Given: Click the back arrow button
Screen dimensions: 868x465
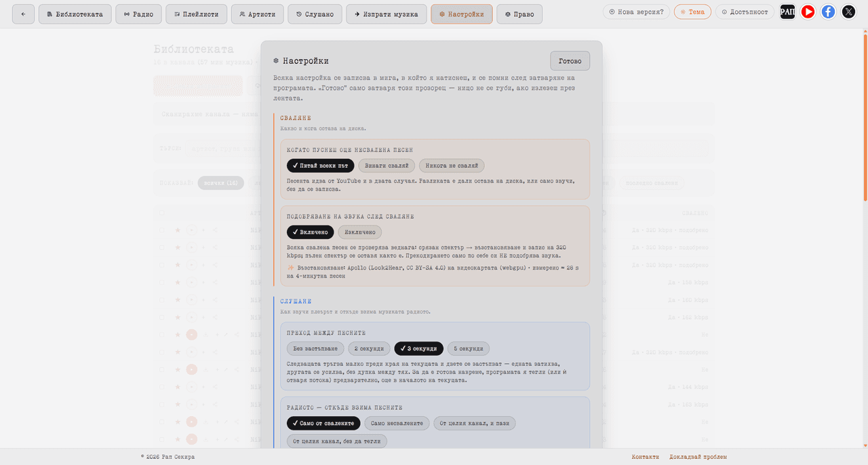Looking at the screenshot, I should coord(23,14).
